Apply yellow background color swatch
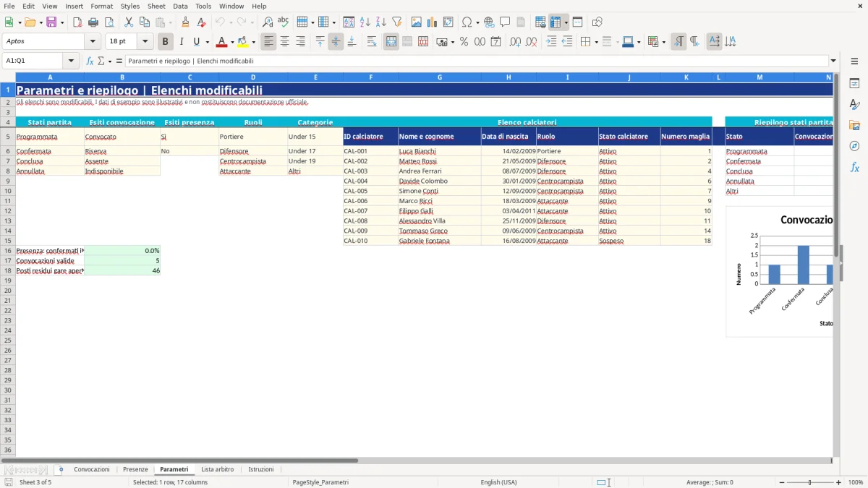 coord(242,42)
